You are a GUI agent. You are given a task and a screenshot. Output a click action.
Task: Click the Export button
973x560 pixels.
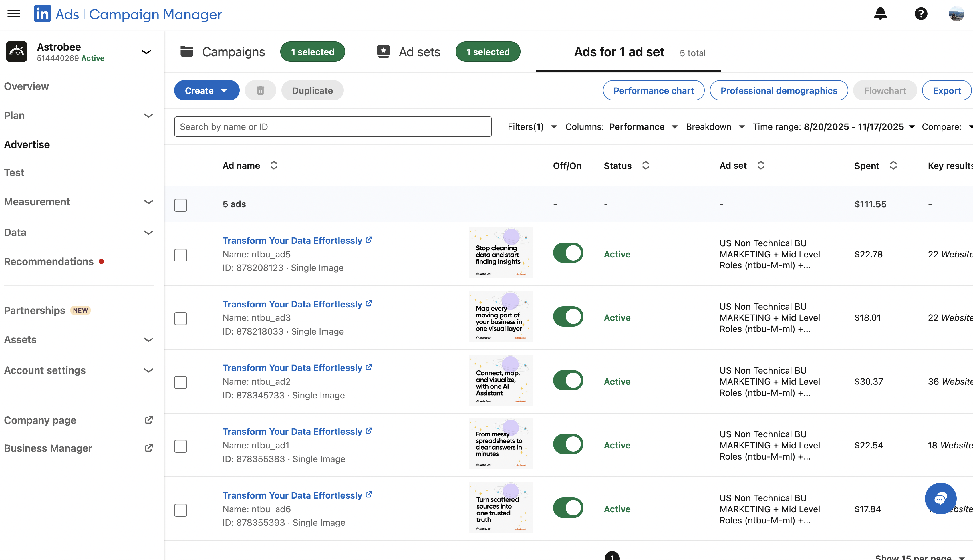[x=946, y=90]
